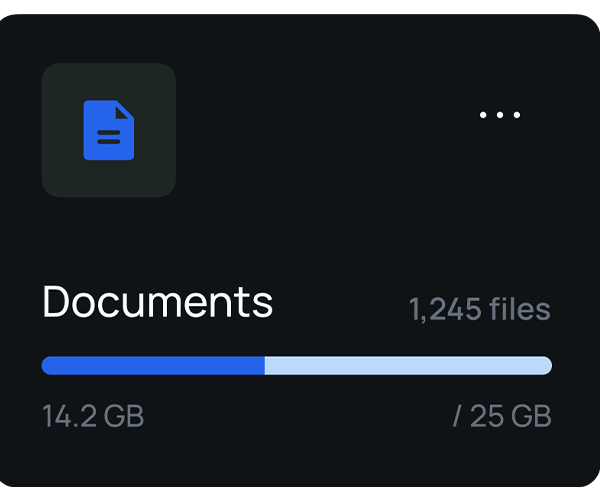
Task: Show more actions via the ellipsis
Action: pyautogui.click(x=500, y=115)
